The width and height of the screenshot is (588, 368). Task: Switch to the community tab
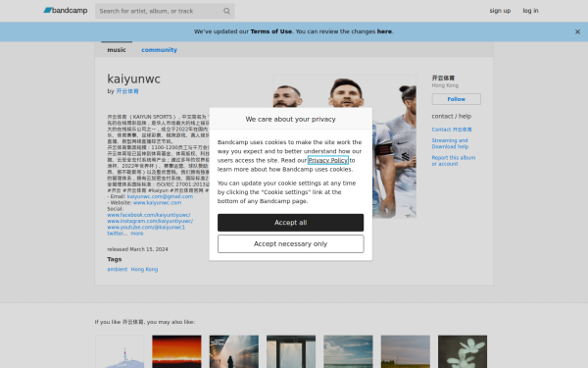(159, 50)
